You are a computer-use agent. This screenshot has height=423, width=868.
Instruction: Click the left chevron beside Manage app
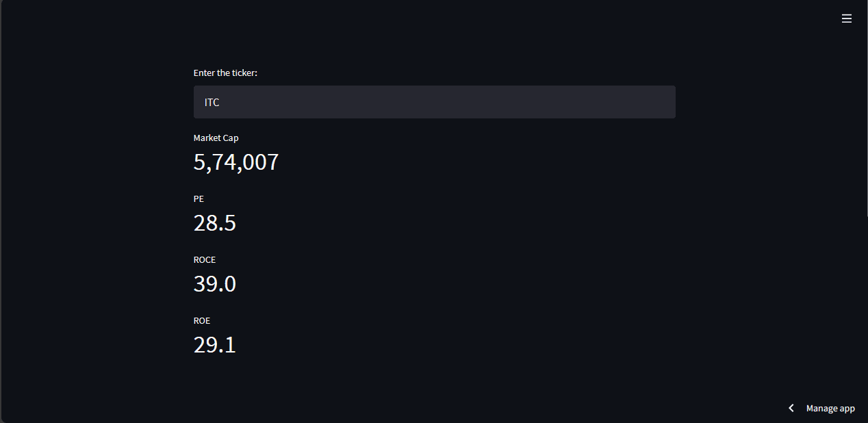tap(791, 408)
